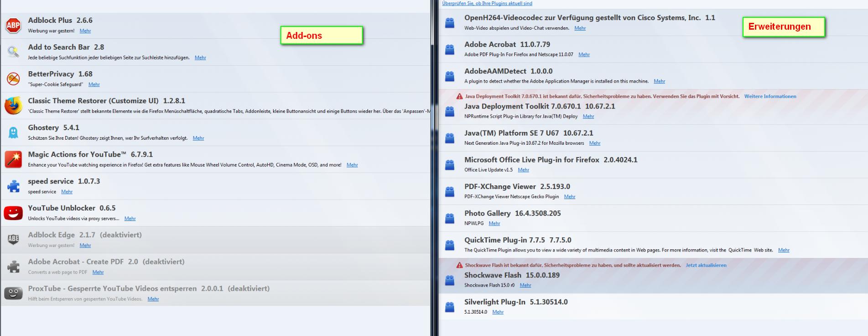Select 'Shockwave Flash 15.0.0.189' title
Viewport: 868px width, 336px height.
(512, 275)
